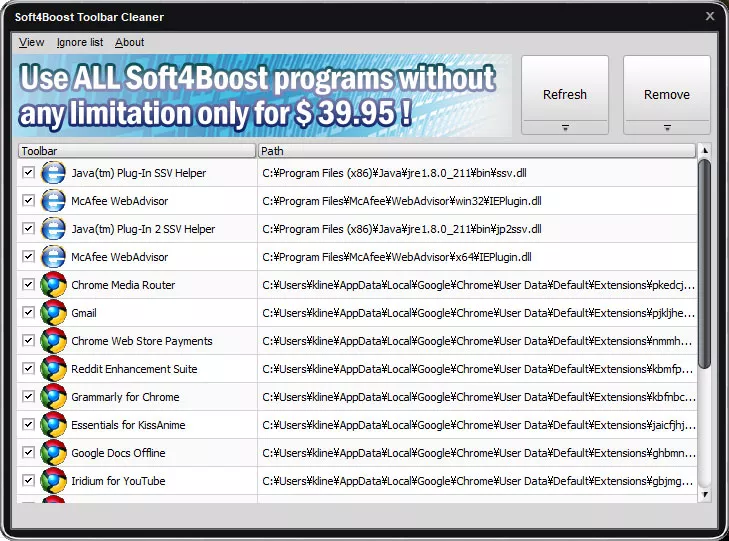
Task: Click extension path ending in kbmfp...
Action: coord(477,369)
